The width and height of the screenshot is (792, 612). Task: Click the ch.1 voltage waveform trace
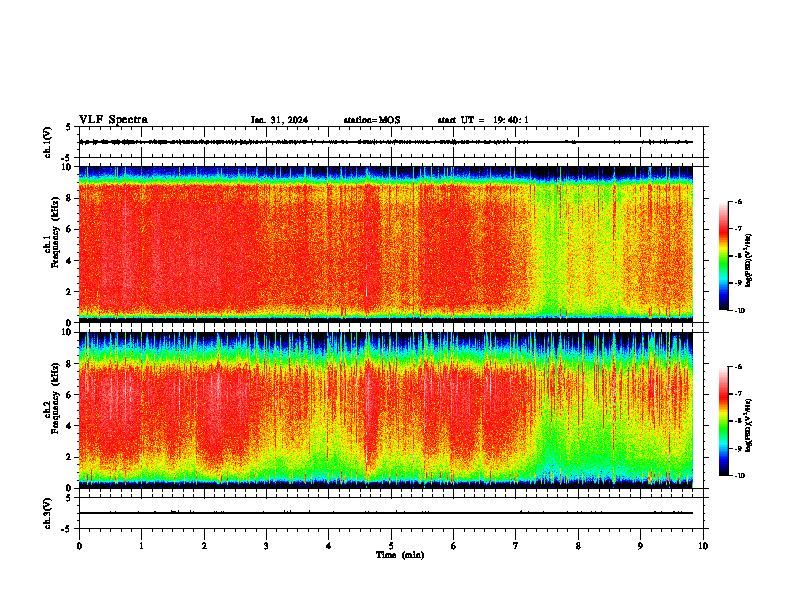pyautogui.click(x=386, y=142)
